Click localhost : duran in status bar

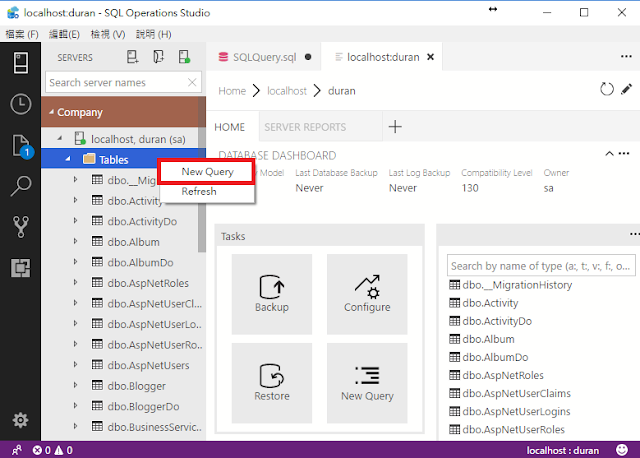pos(562,450)
